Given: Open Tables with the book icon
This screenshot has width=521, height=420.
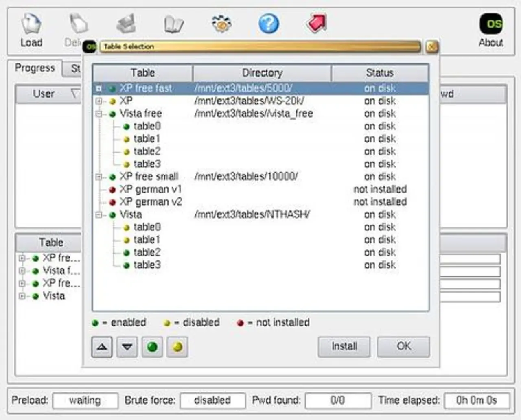Looking at the screenshot, I should click(174, 24).
